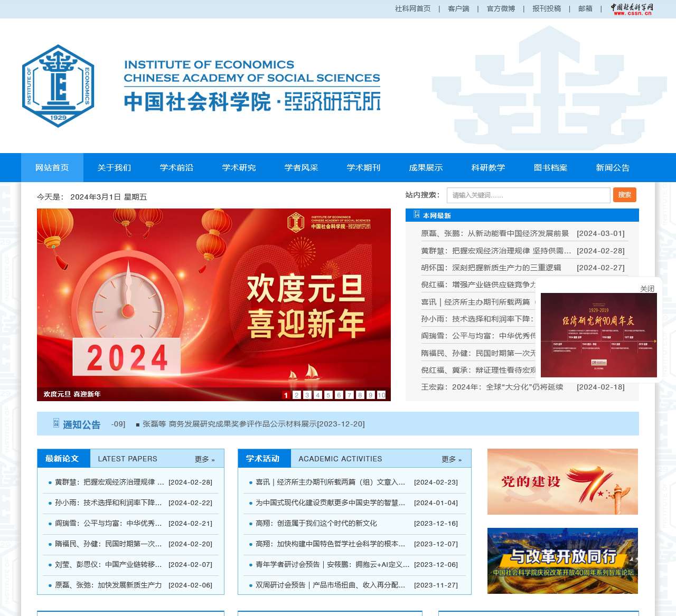Open the 学术研究 menu

pyautogui.click(x=239, y=168)
